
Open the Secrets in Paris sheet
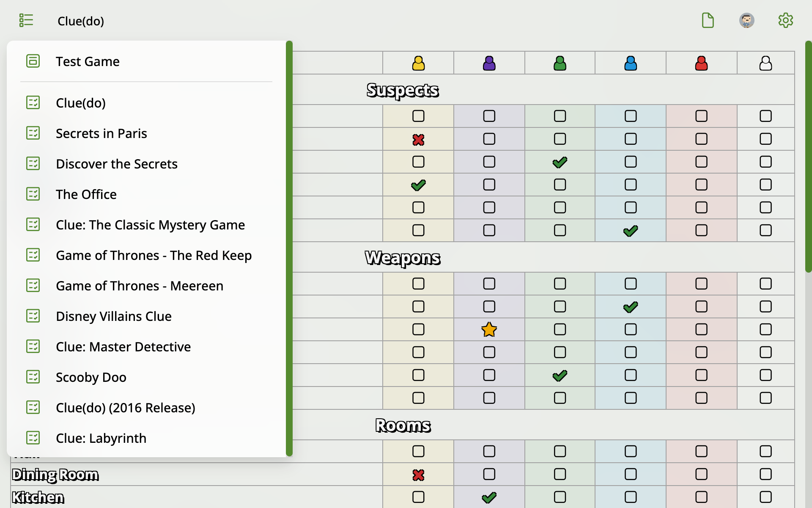(x=146, y=133)
